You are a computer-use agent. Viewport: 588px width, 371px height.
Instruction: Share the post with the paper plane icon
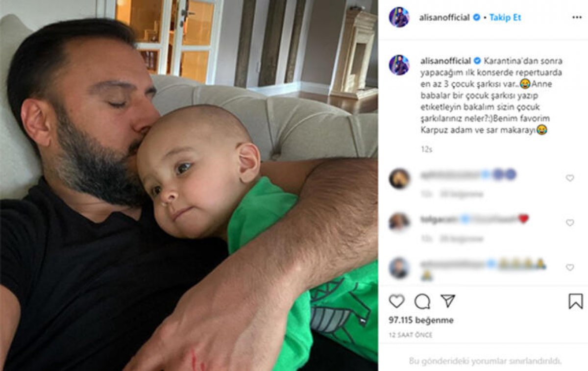[x=448, y=301]
